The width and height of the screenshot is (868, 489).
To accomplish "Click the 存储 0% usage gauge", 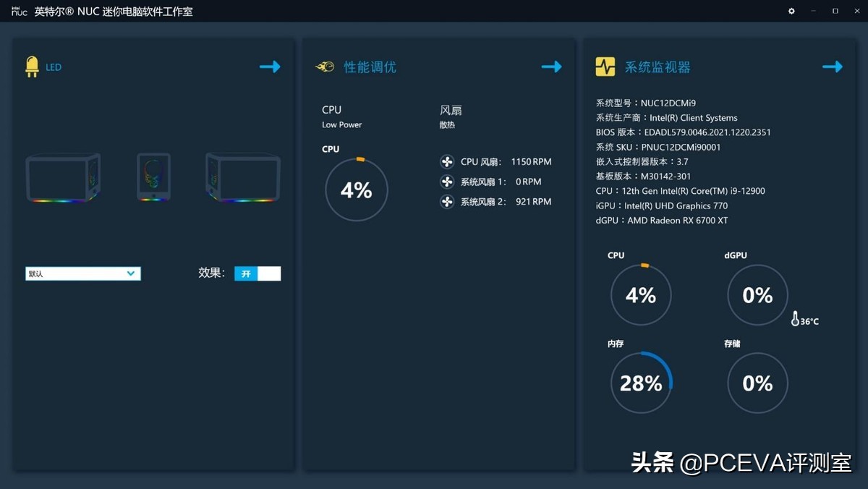I will [x=757, y=383].
